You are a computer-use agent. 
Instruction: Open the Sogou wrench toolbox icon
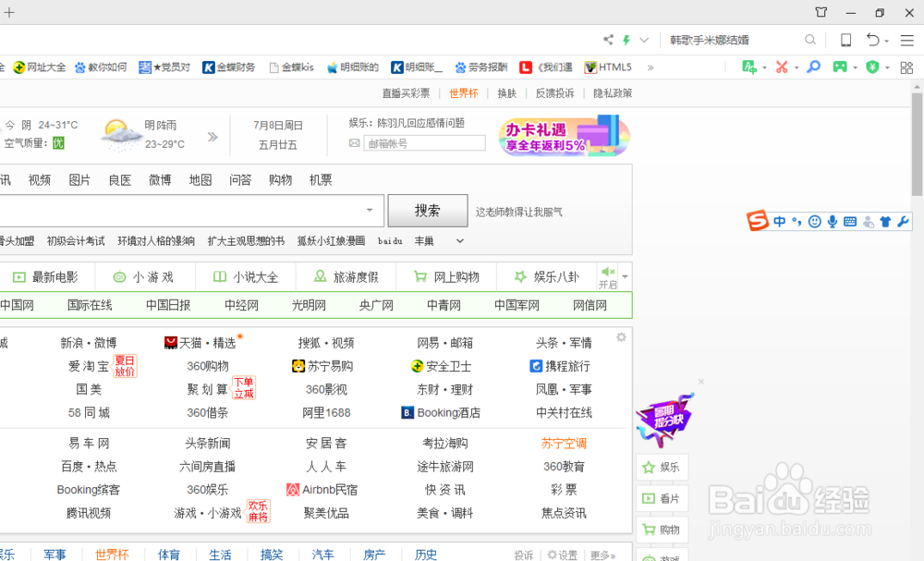point(903,222)
